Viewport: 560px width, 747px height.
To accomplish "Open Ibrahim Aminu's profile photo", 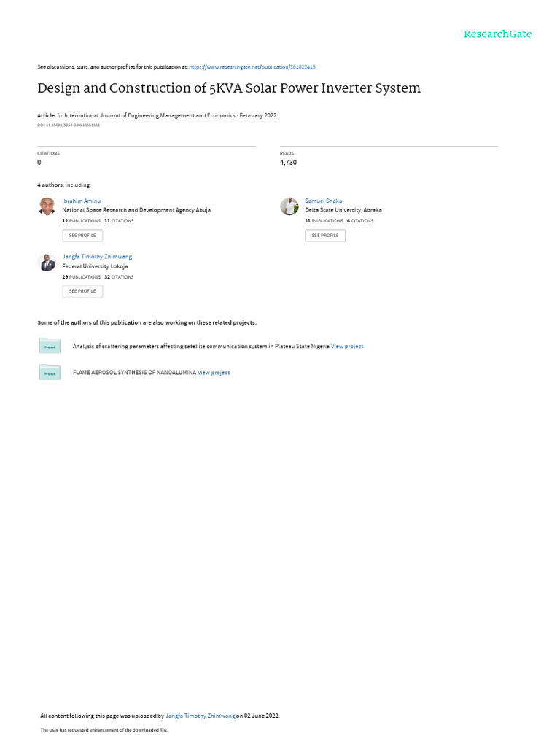I will (x=47, y=206).
